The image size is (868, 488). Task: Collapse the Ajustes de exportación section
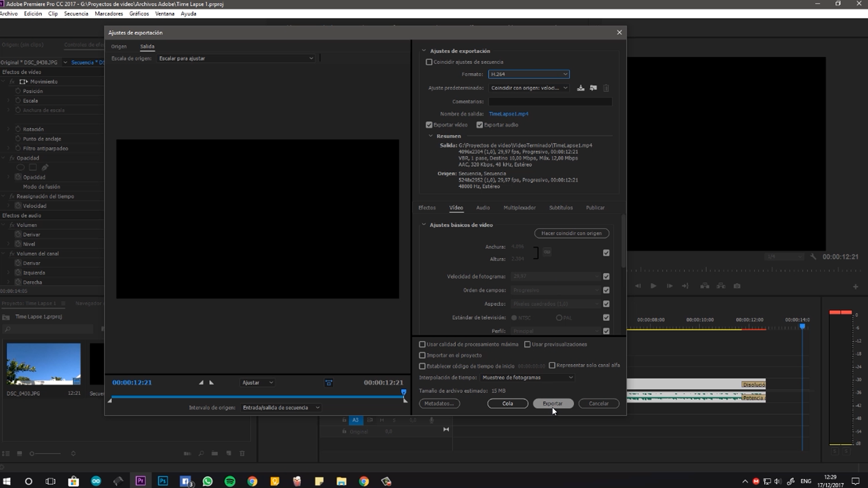click(424, 51)
